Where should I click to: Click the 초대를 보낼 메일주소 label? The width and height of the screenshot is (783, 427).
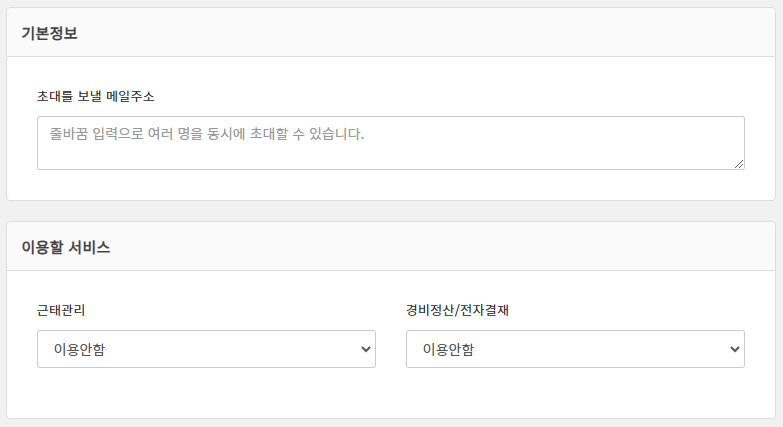pos(95,97)
